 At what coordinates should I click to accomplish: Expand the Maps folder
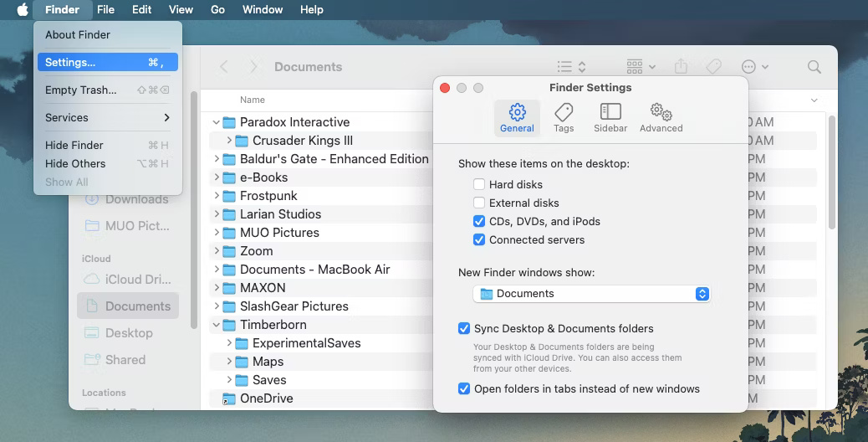tap(229, 362)
